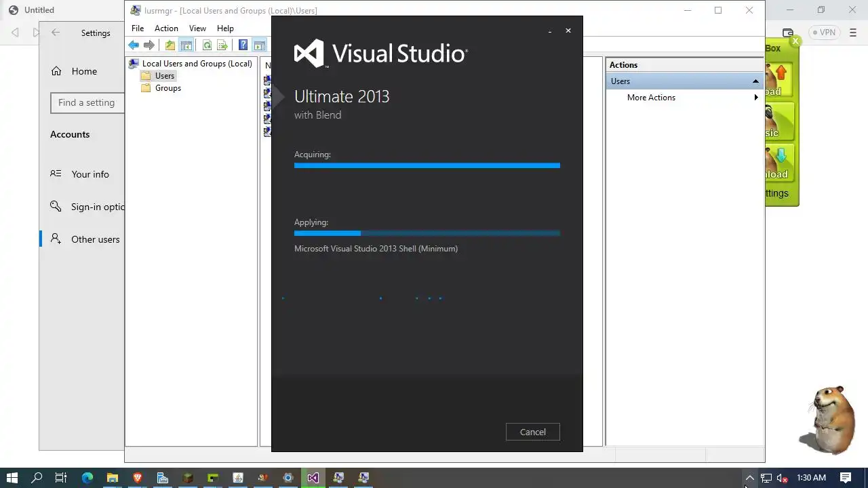Click the download gopher tile
The height and width of the screenshot is (488, 868).
click(779, 164)
